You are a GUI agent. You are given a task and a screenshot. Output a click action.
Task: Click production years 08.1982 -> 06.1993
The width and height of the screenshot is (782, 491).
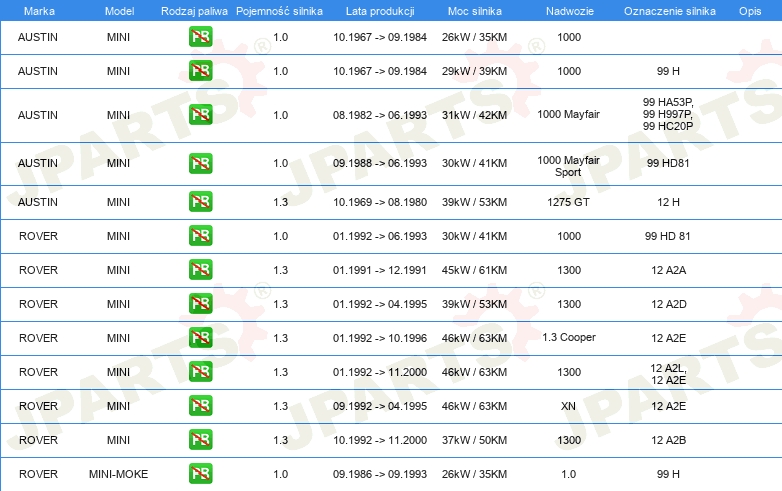pos(380,115)
